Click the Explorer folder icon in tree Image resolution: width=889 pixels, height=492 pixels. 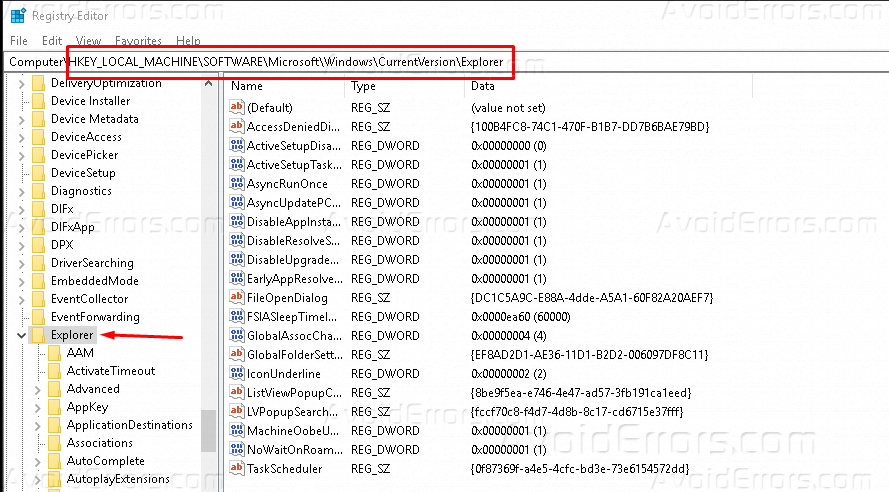(x=39, y=335)
